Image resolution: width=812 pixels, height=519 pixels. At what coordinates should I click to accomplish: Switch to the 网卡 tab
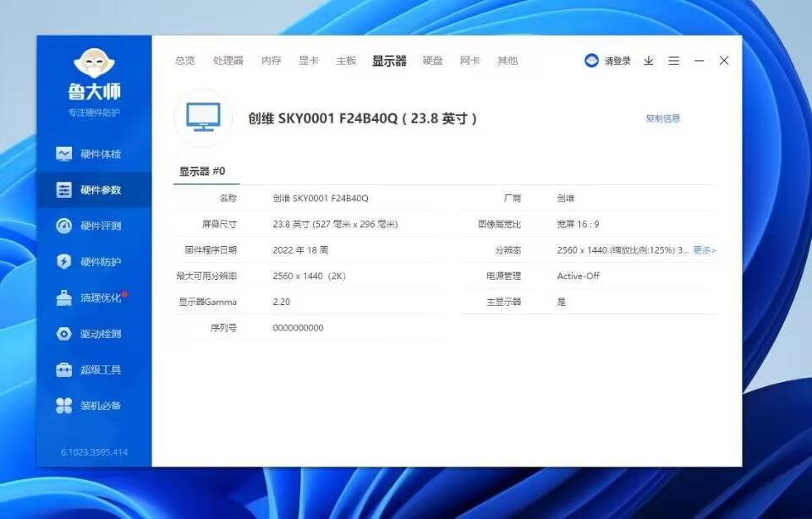[470, 61]
